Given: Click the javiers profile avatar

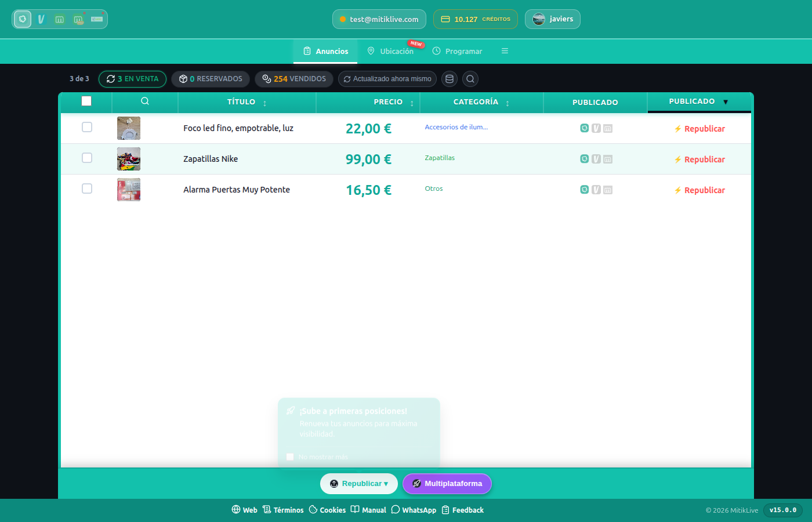Looking at the screenshot, I should [x=539, y=19].
